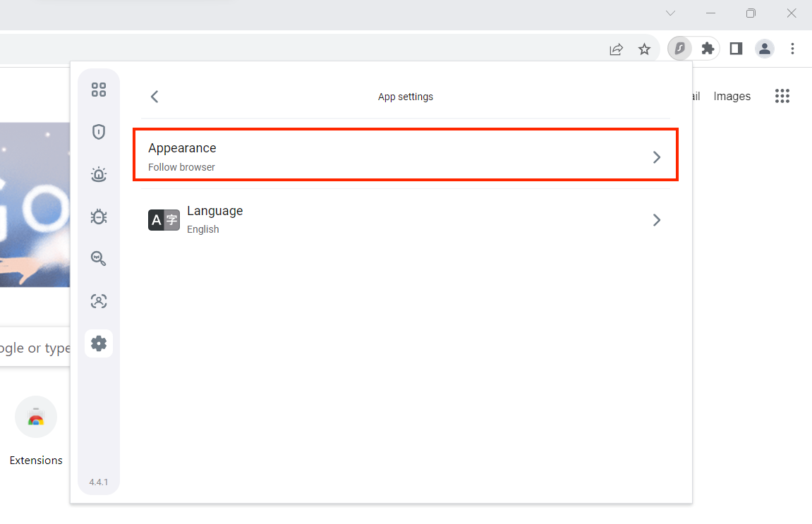Open the Chrome three-dot menu

point(793,49)
